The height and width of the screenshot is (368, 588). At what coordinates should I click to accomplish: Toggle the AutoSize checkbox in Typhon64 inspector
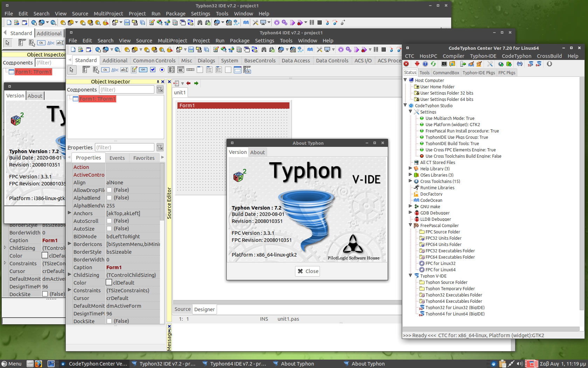pos(109,229)
